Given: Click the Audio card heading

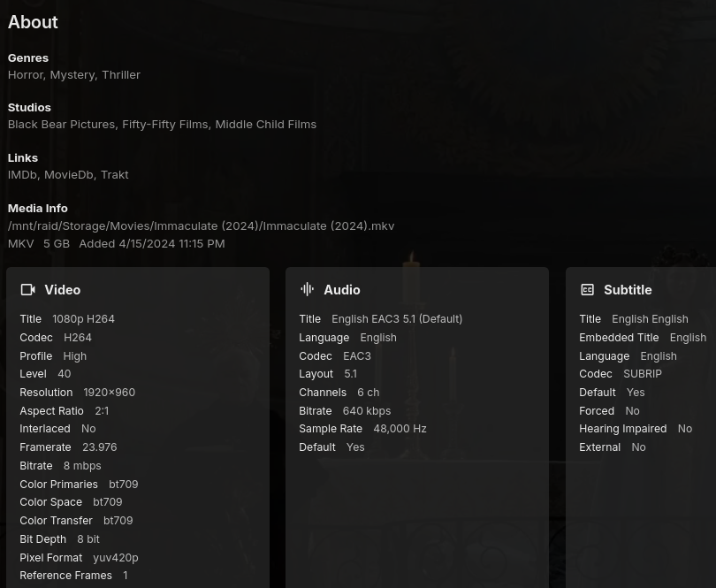Looking at the screenshot, I should point(342,290).
